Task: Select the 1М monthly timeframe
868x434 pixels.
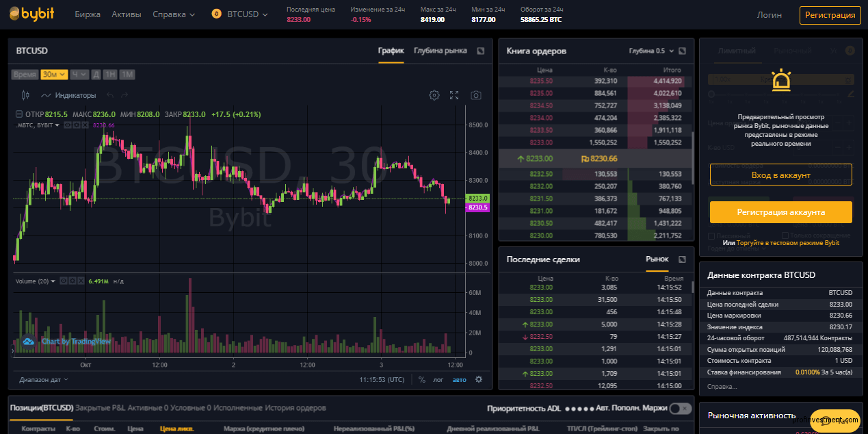Action: tap(127, 75)
